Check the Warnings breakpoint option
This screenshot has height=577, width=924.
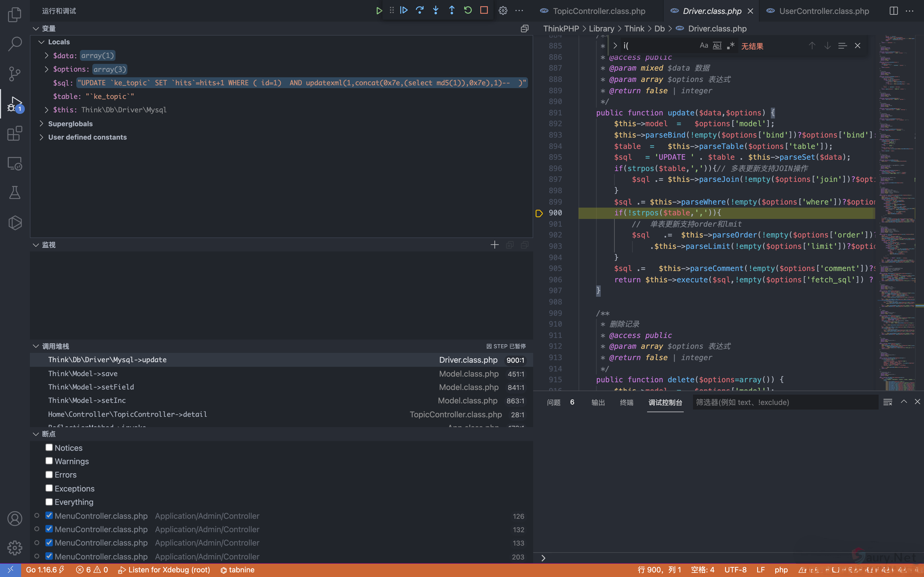(49, 461)
